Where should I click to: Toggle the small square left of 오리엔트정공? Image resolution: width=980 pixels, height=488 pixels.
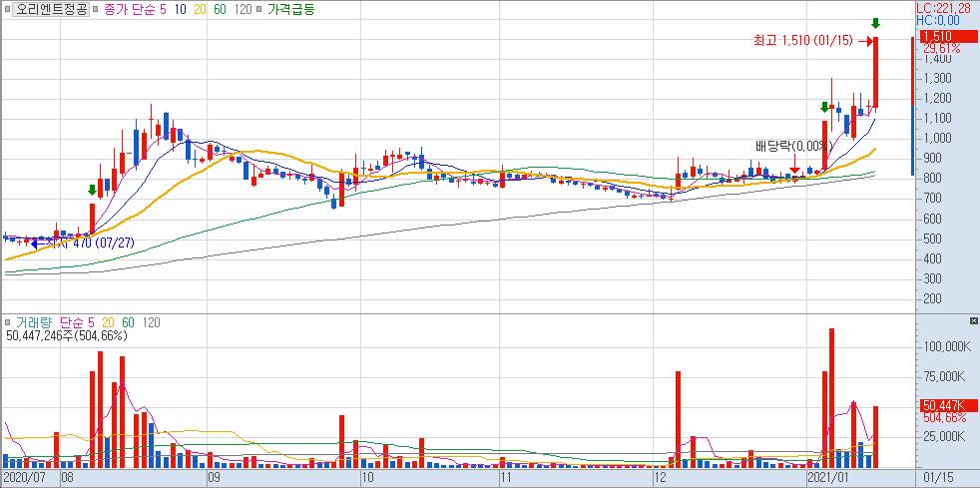point(6,9)
